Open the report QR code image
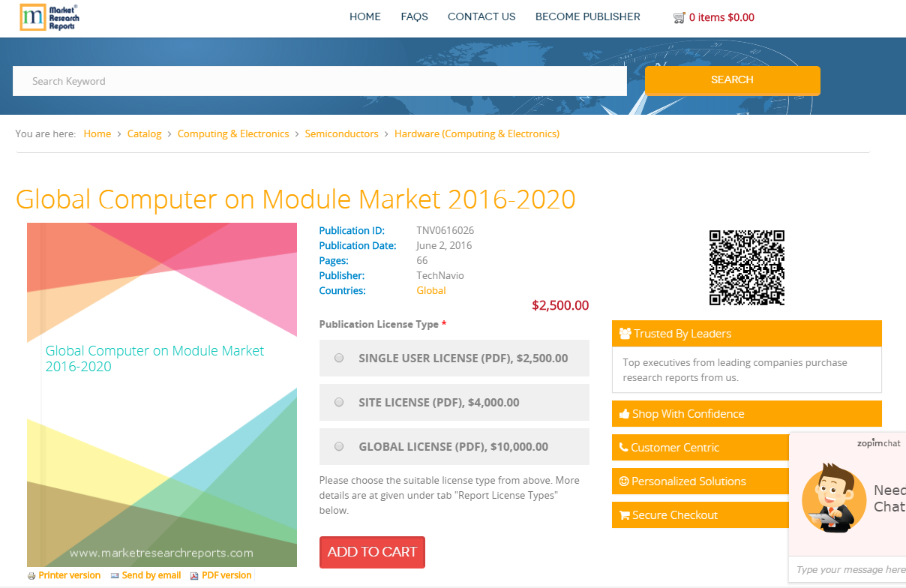The image size is (906, 588). point(747,268)
